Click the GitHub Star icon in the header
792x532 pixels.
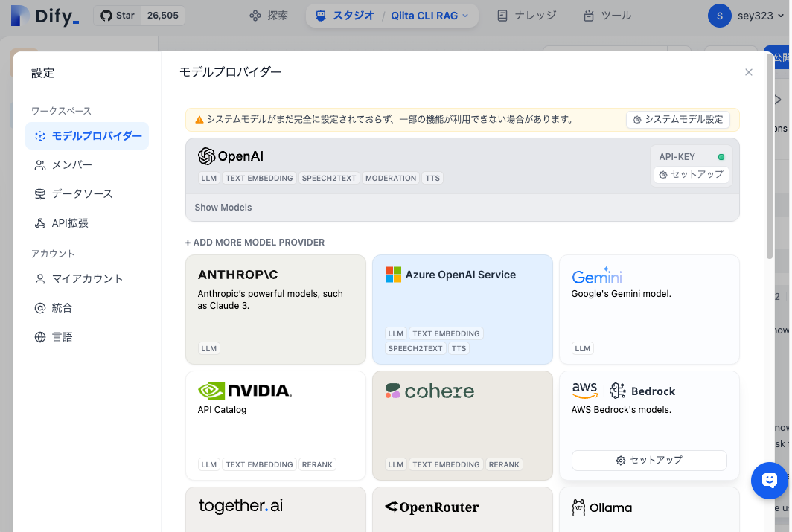106,15
